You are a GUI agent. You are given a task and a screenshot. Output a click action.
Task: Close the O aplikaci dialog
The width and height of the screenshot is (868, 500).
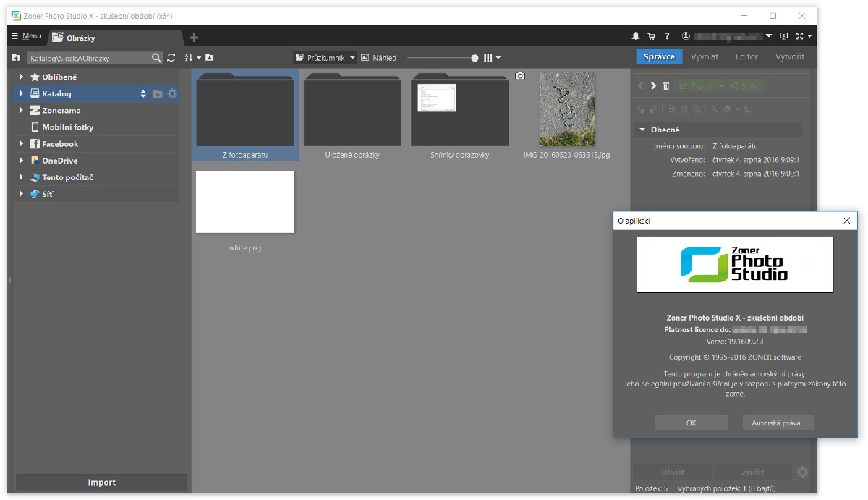click(847, 221)
